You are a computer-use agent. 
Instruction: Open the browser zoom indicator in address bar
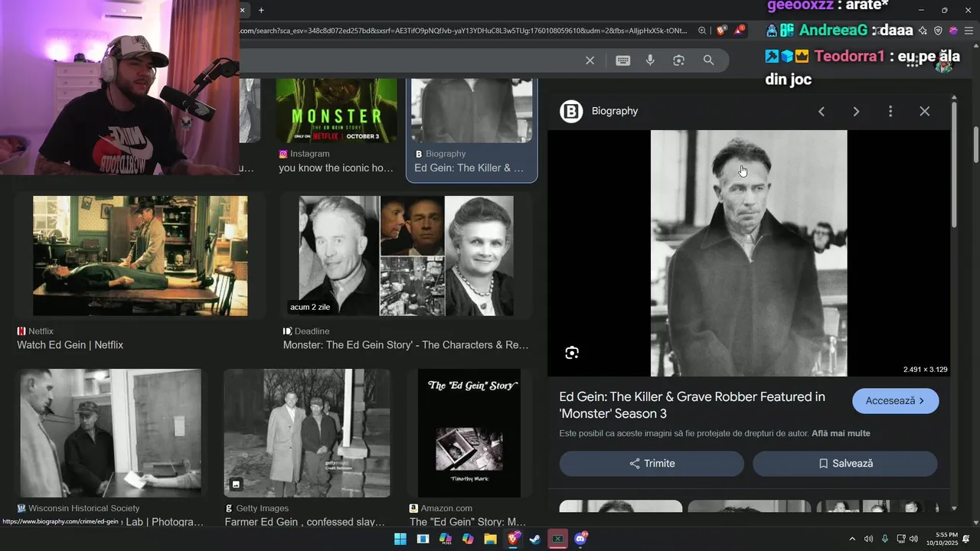702,31
